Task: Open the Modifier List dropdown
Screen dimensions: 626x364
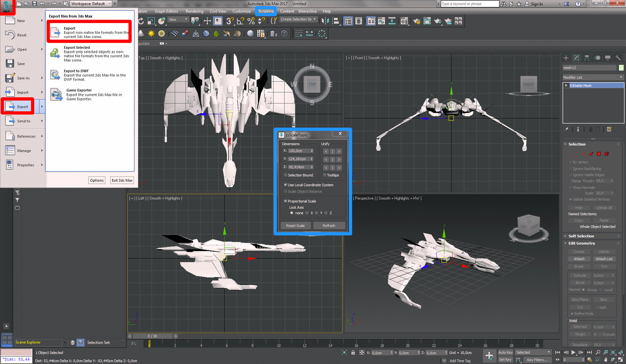Action: pyautogui.click(x=593, y=77)
